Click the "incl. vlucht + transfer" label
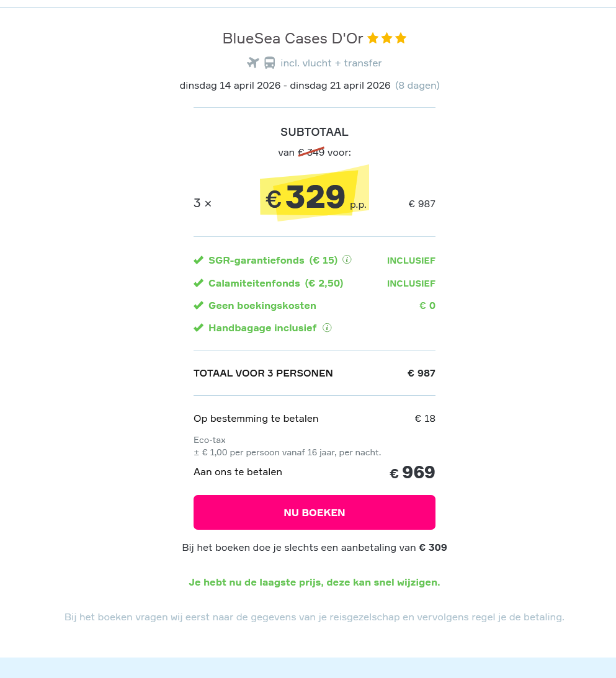616x678 pixels. [331, 63]
